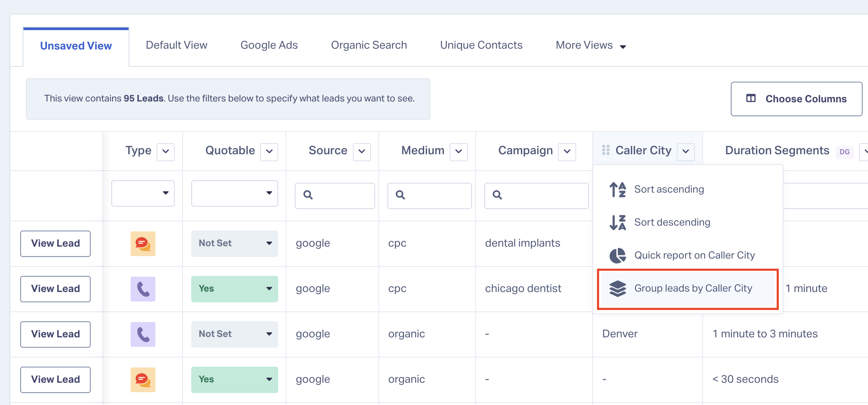Click the Sort descending Z-A icon
The image size is (868, 405).
point(617,222)
